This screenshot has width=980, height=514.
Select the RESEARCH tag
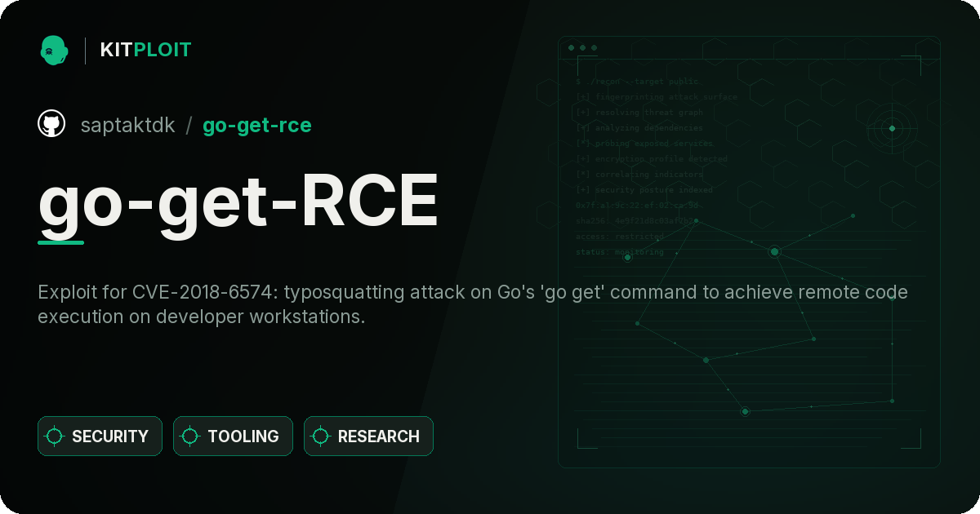tap(368, 436)
